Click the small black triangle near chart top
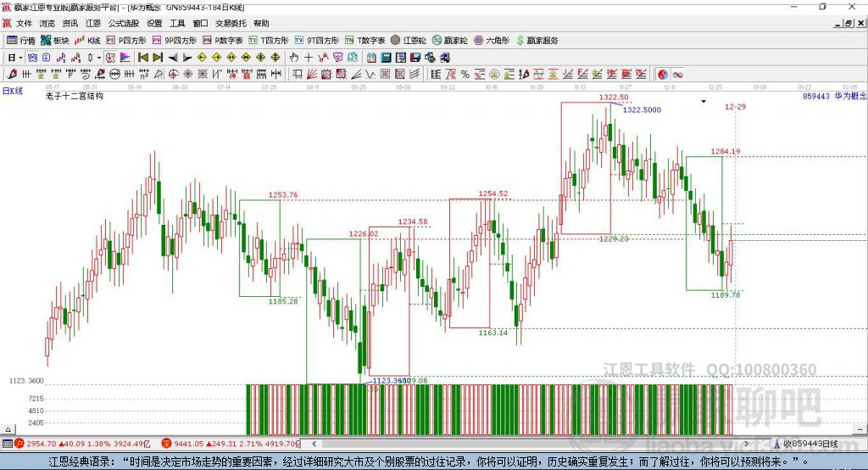 (x=704, y=102)
